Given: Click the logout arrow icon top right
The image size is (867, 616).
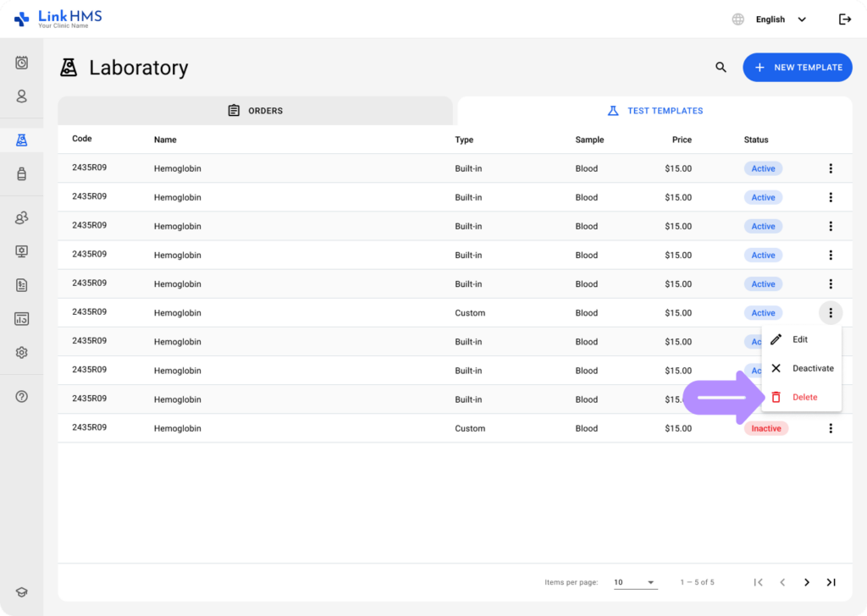Looking at the screenshot, I should pos(845,19).
